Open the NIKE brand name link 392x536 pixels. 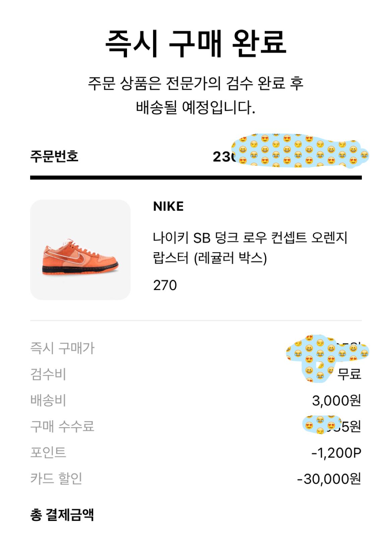tap(168, 206)
